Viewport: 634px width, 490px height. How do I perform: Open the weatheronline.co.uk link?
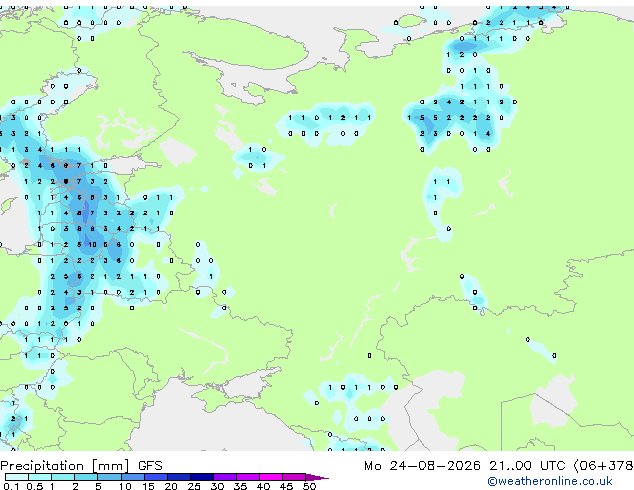550,481
